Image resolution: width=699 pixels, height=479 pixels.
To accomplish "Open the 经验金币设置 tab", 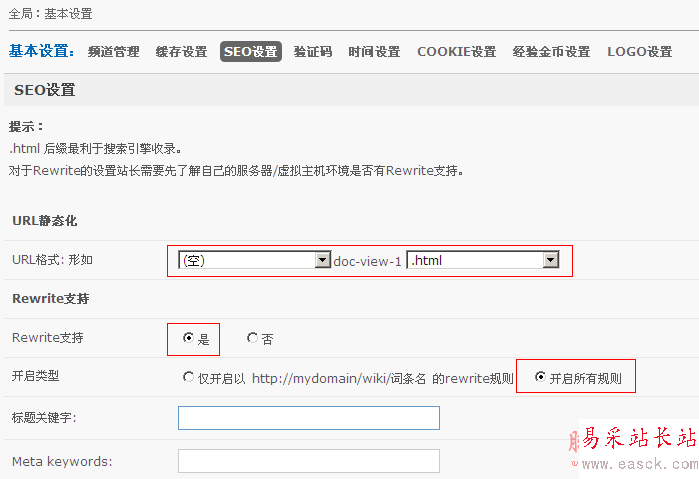I will click(551, 52).
